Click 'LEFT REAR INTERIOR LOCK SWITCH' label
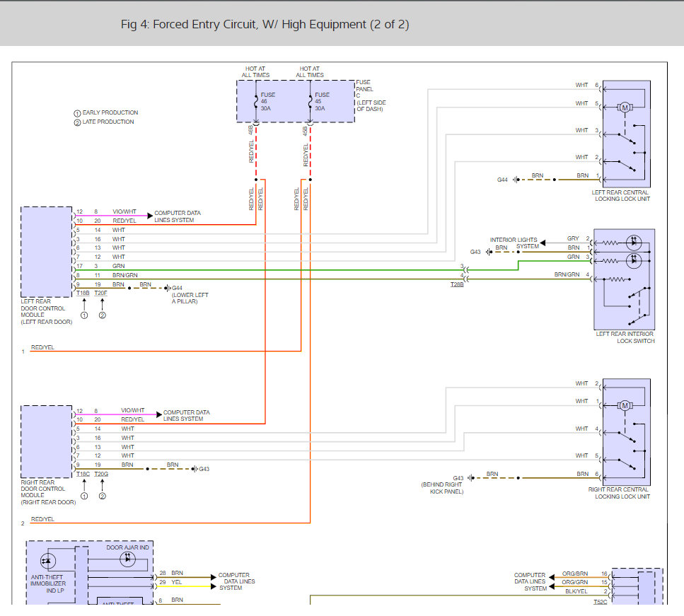 625,337
